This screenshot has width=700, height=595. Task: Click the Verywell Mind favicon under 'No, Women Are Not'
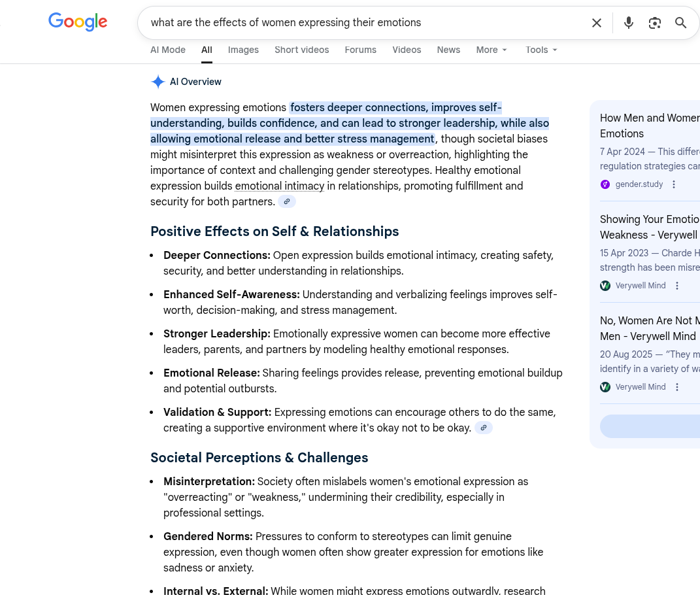(x=605, y=387)
